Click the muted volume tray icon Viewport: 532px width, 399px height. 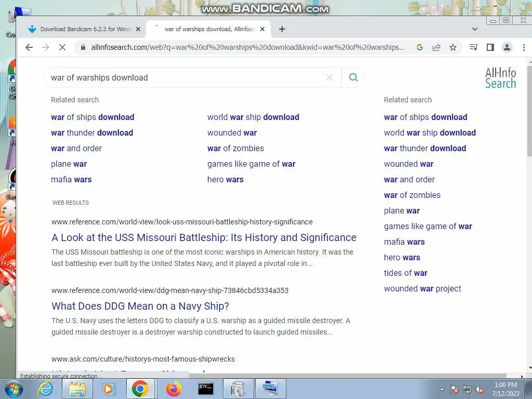point(480,390)
